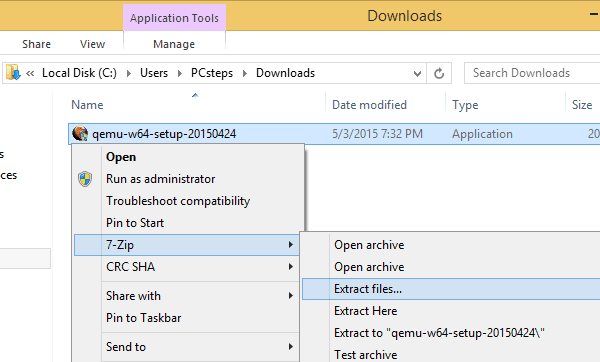Viewport: 600px width, 362px height.
Task: Refresh the Downloads folder view
Action: [439, 73]
